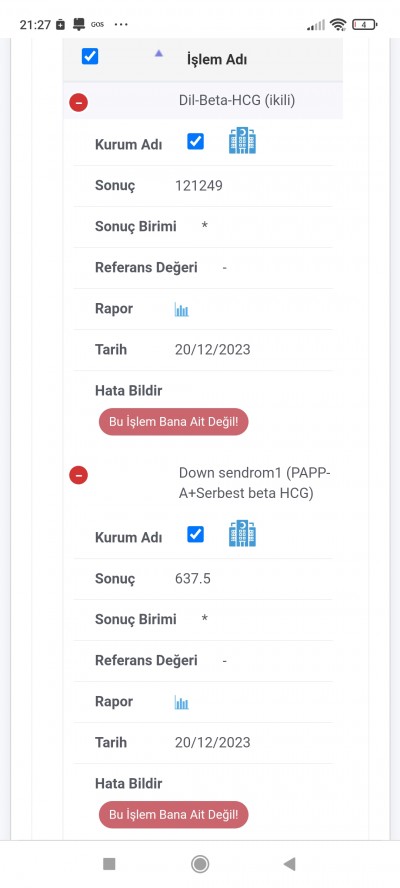Toggle the select-all checkbox in header

click(x=90, y=56)
